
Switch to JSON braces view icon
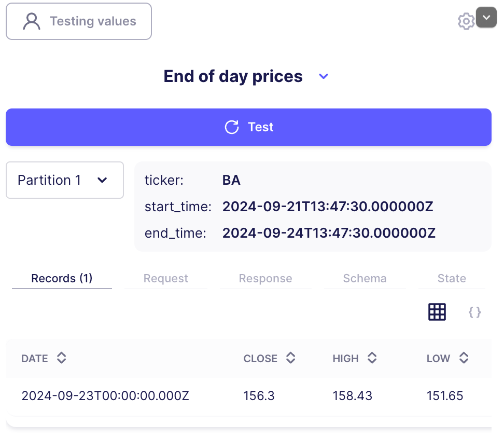point(474,312)
